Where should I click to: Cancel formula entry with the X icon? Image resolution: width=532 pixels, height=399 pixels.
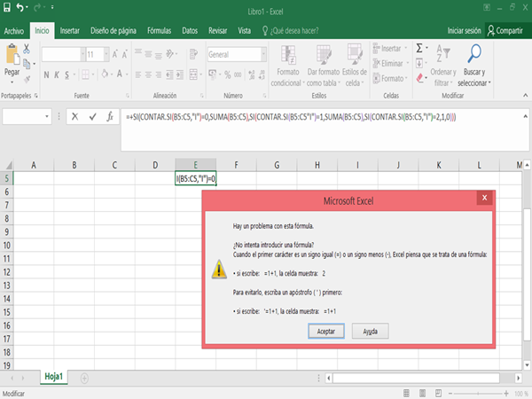coord(75,116)
